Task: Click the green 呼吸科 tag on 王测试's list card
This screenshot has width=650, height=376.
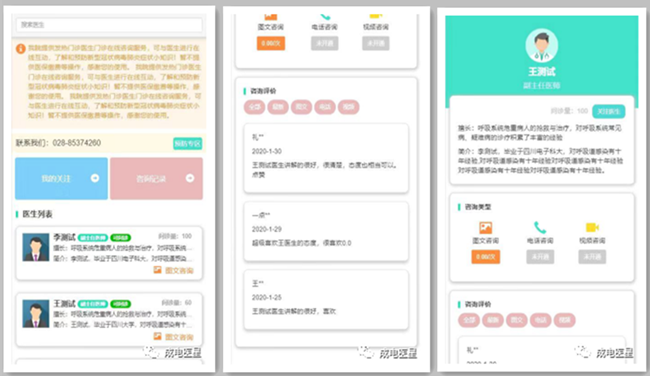Action: [x=121, y=304]
